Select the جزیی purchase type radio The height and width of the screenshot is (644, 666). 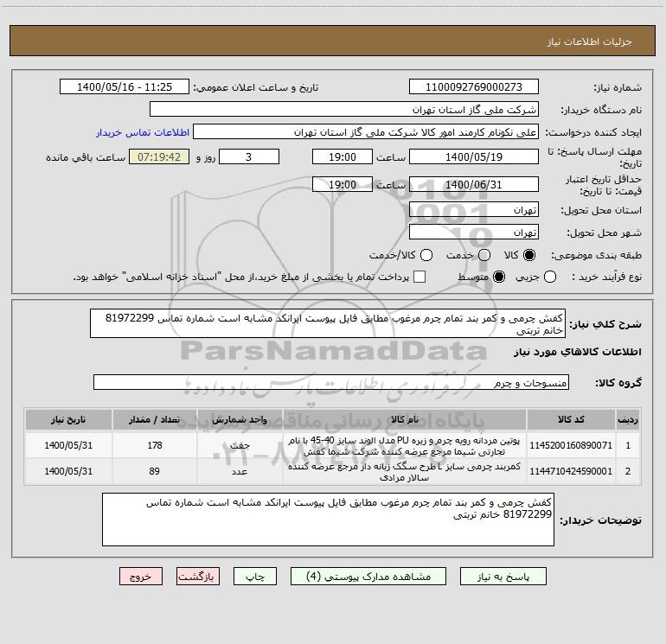click(550, 277)
